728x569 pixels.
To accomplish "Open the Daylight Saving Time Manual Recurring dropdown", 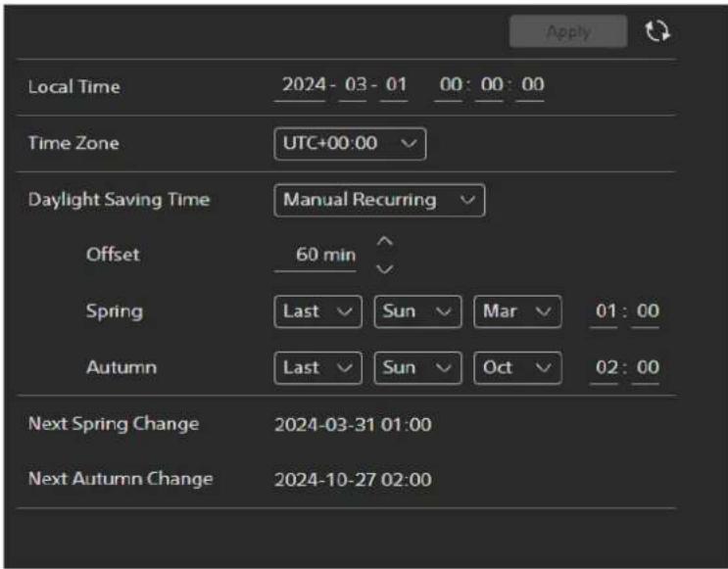I will (379, 200).
